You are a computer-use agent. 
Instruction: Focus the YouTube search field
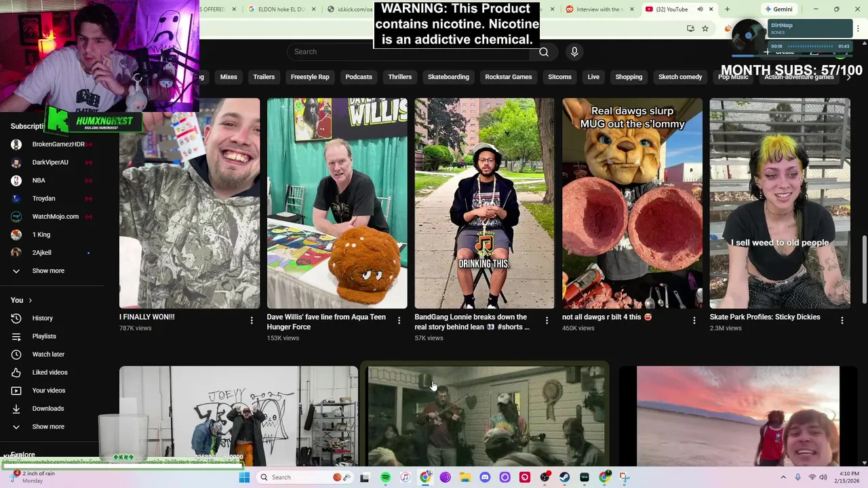pyautogui.click(x=409, y=52)
